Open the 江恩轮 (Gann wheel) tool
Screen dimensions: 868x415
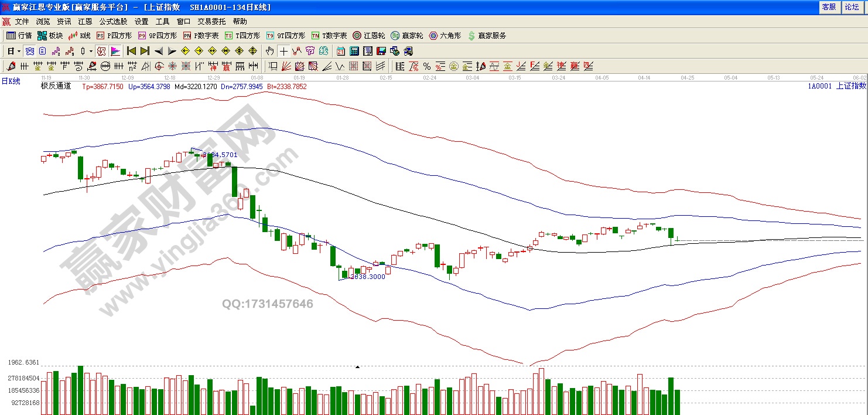[369, 36]
